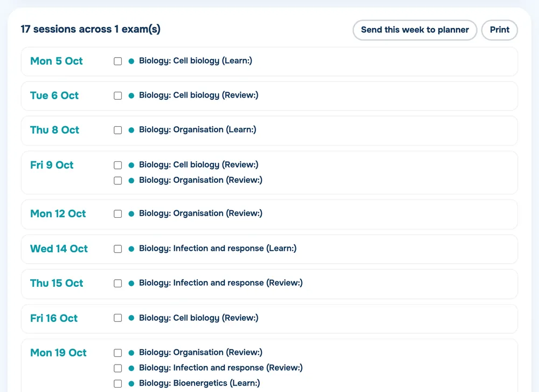
Task: Click the Fri 16 Oct date heading
Action: [54, 318]
